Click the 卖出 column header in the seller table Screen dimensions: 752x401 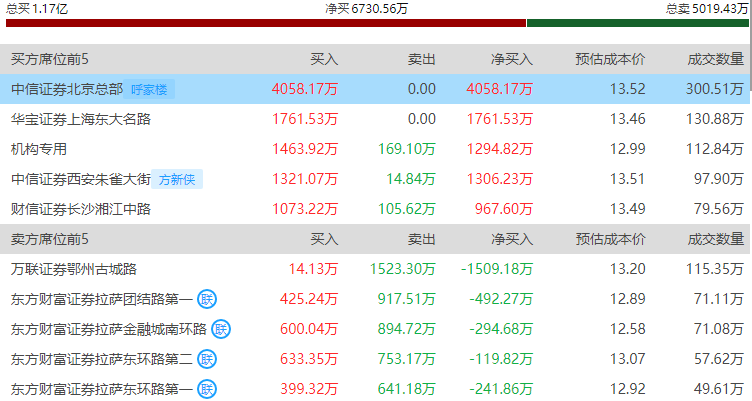tap(422, 239)
